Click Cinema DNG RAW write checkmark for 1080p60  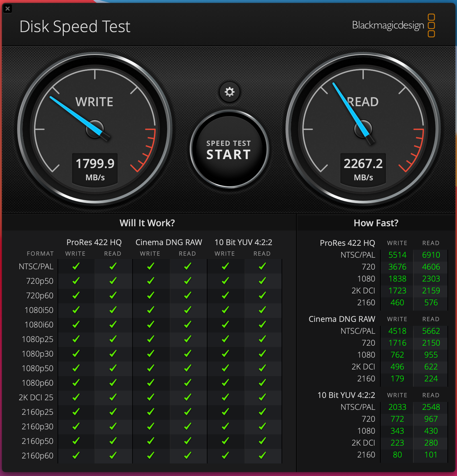point(151,383)
